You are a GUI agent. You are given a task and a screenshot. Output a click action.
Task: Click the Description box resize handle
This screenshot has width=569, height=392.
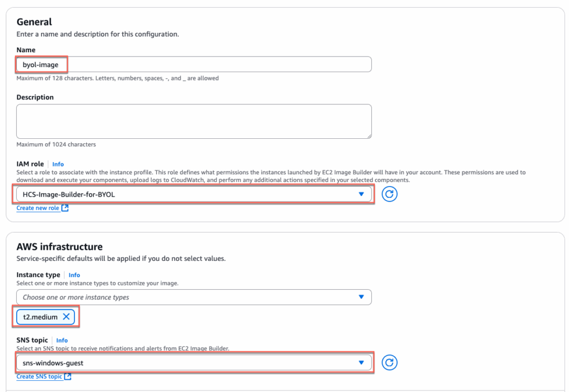pyautogui.click(x=368, y=135)
